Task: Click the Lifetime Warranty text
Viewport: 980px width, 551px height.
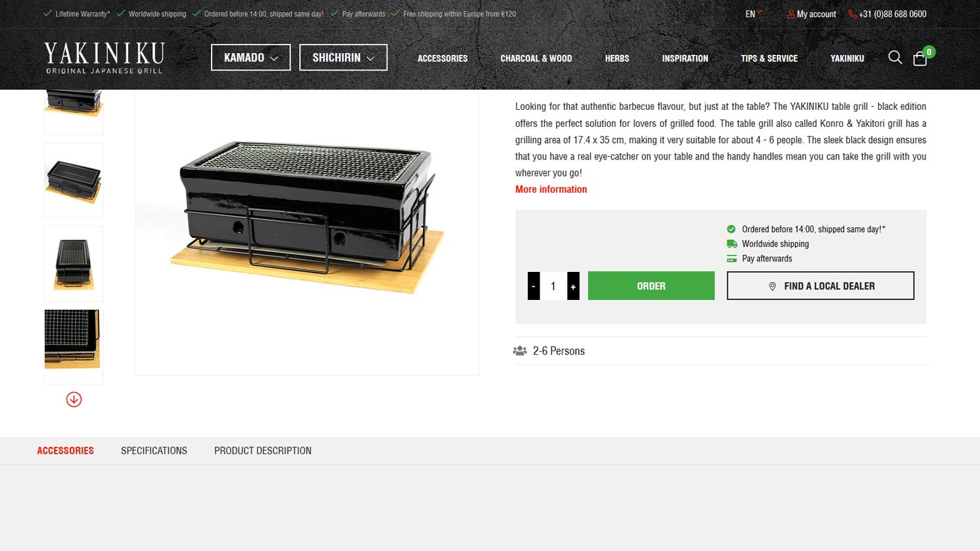Action: pyautogui.click(x=82, y=14)
